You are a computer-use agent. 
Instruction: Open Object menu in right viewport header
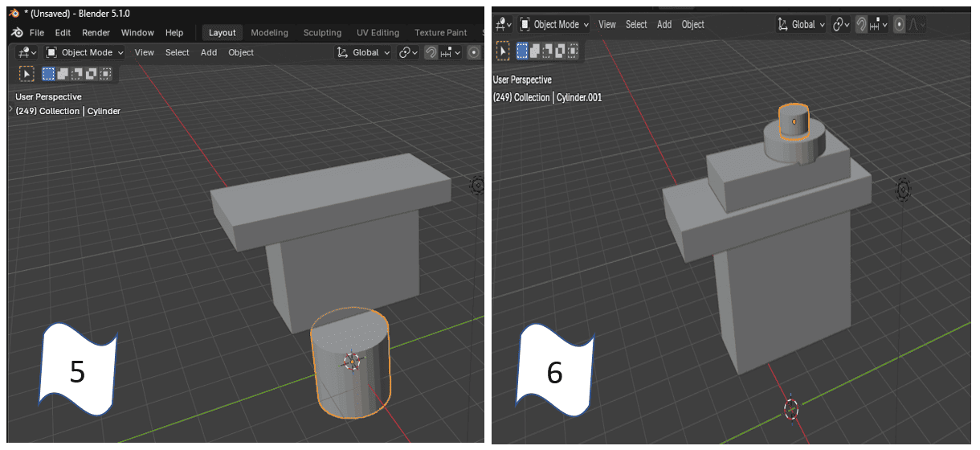coord(693,24)
